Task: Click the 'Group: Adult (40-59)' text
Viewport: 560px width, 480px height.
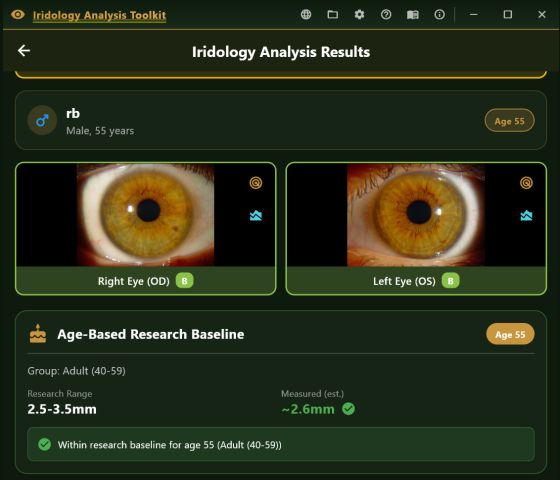Action: 76,371
